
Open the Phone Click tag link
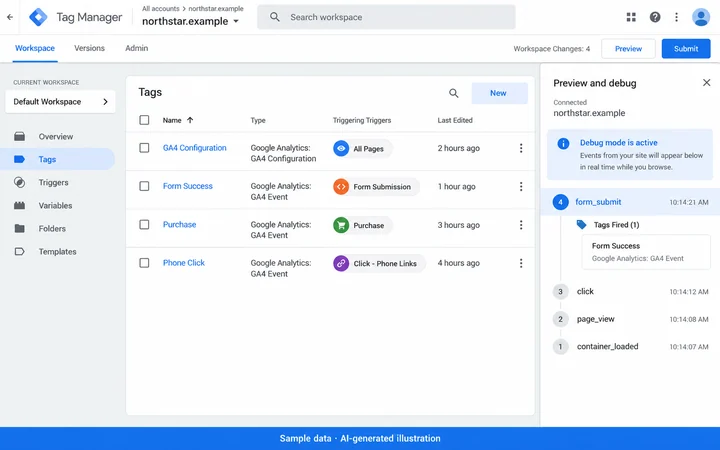point(184,263)
